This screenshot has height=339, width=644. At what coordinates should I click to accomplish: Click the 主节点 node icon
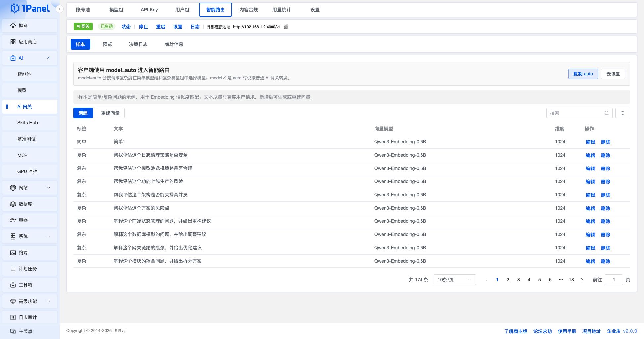(13, 331)
